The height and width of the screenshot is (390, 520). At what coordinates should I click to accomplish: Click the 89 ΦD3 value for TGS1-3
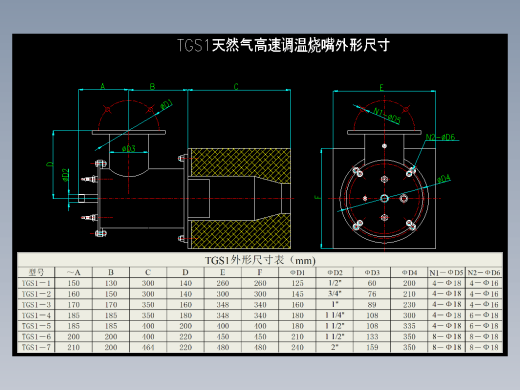point(372,305)
